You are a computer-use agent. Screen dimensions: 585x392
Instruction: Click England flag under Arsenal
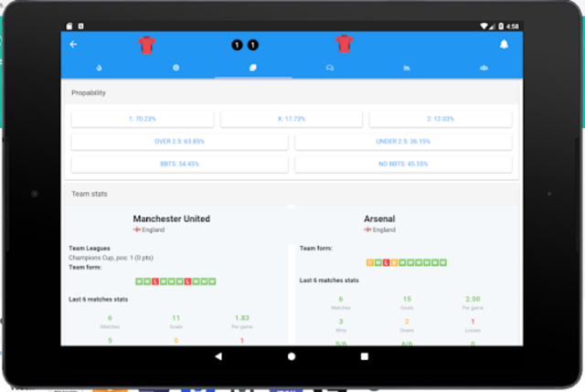click(x=367, y=229)
